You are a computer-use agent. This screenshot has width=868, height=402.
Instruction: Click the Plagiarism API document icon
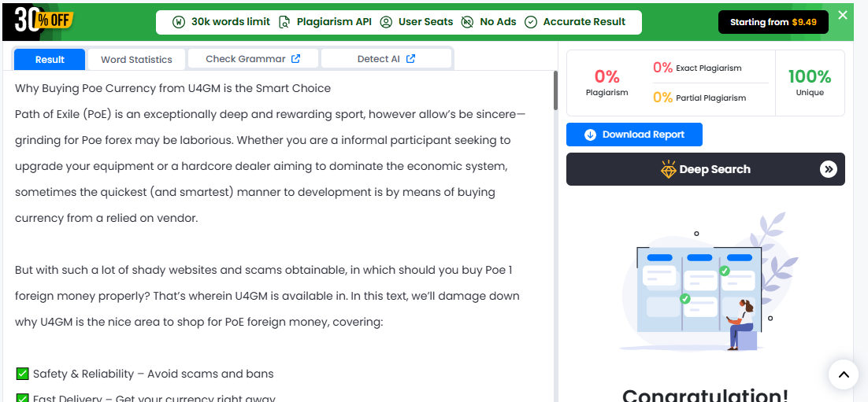tap(284, 22)
